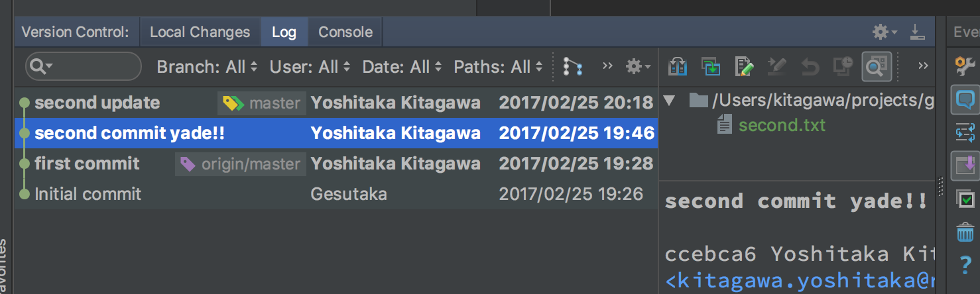The height and width of the screenshot is (294, 980).
Task: Toggle the Mark All as Read checkbox icon
Action: click(x=965, y=199)
